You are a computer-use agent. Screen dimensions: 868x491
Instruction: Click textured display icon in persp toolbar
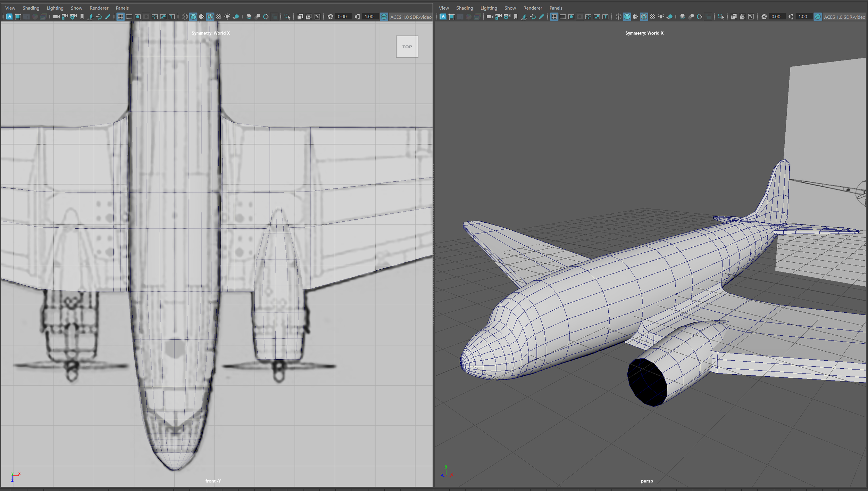652,17
